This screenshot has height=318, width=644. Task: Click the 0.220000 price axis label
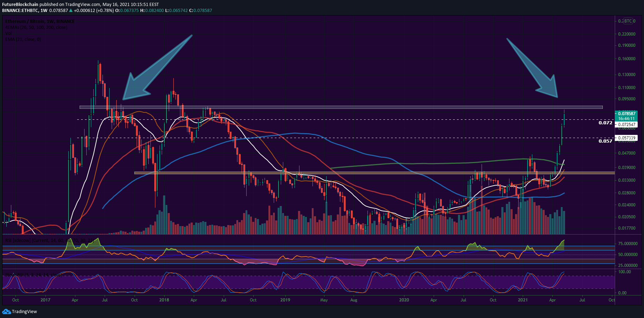(627, 34)
